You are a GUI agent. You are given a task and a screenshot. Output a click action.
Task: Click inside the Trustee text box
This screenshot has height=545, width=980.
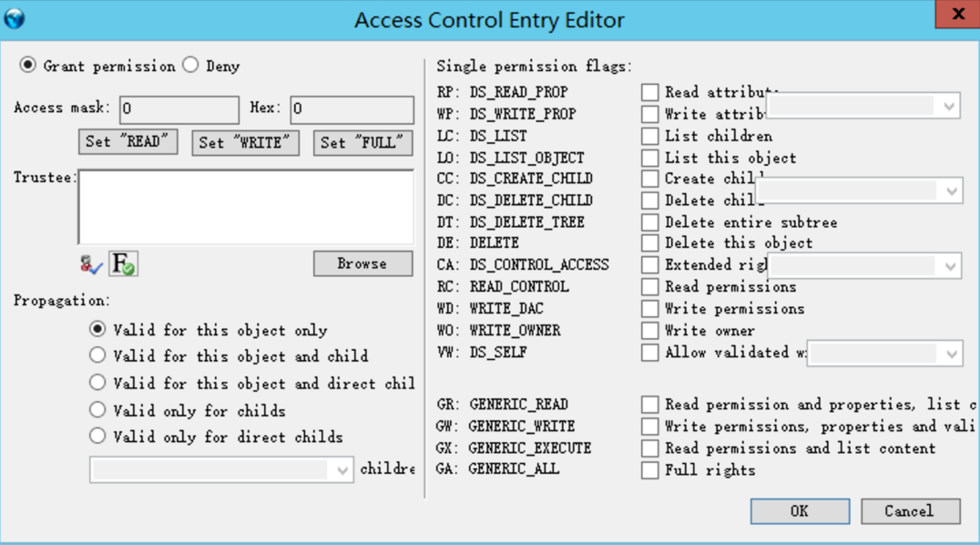[x=246, y=207]
